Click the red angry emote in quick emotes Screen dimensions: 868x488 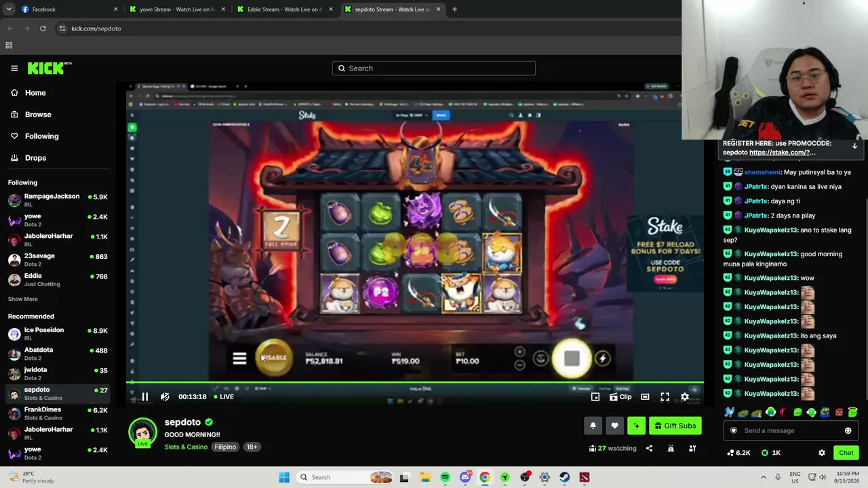click(x=839, y=412)
